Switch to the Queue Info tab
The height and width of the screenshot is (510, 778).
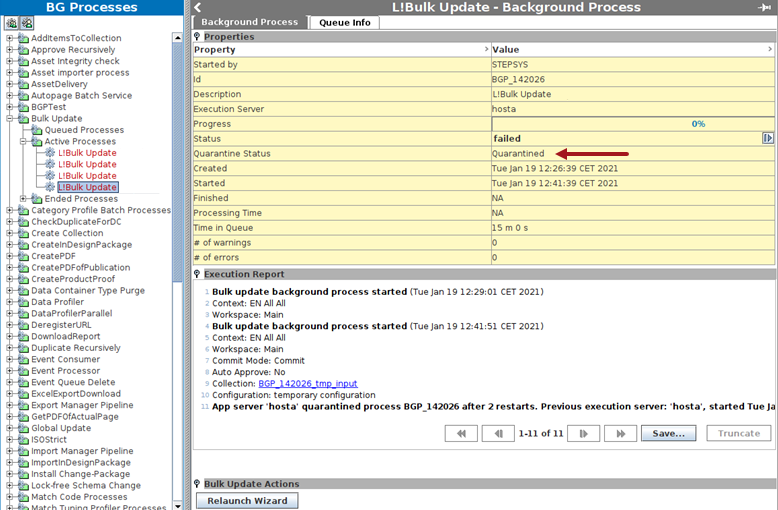(346, 22)
